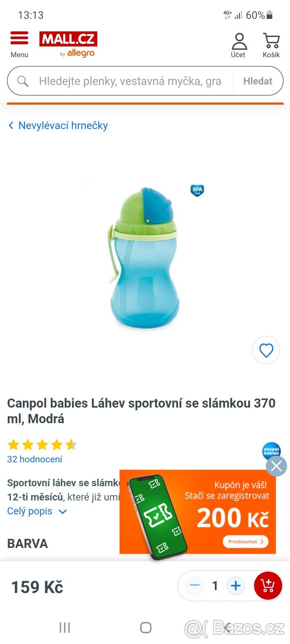Tap the Android recent apps button
This screenshot has height=644, width=290.
(64, 627)
